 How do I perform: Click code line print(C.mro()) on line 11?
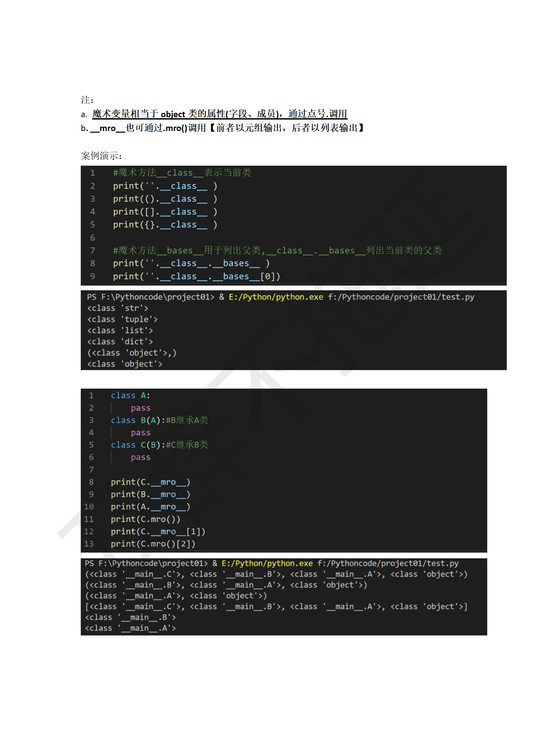click(x=145, y=519)
